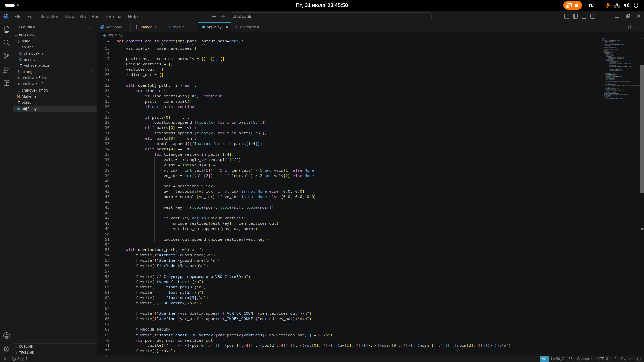Open the Extensions view

coord(6,83)
